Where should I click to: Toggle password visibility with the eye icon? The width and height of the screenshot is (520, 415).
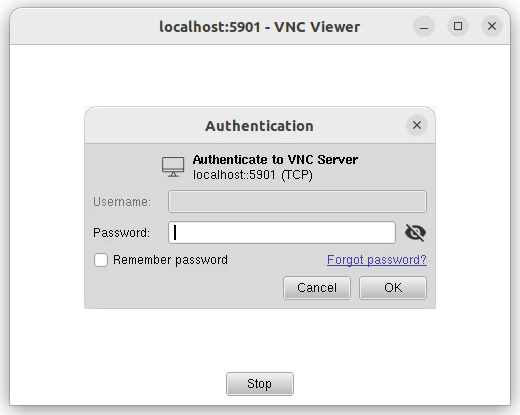pos(415,232)
